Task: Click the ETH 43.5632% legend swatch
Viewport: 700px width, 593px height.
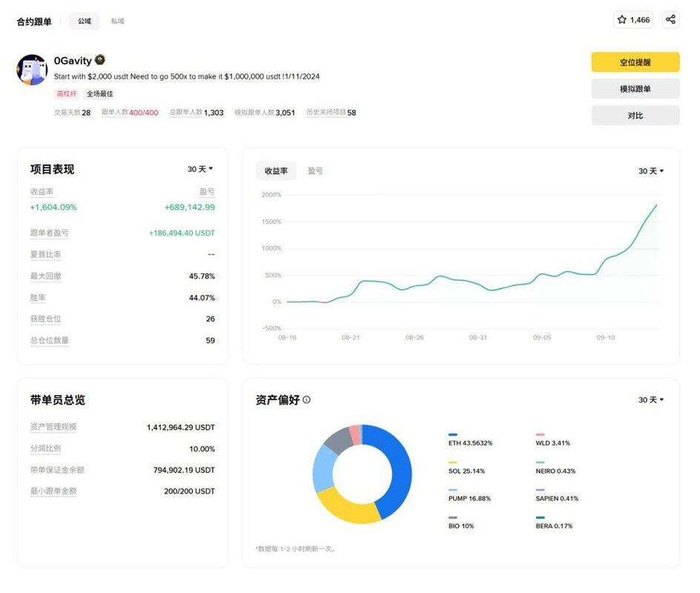Action: click(x=452, y=434)
